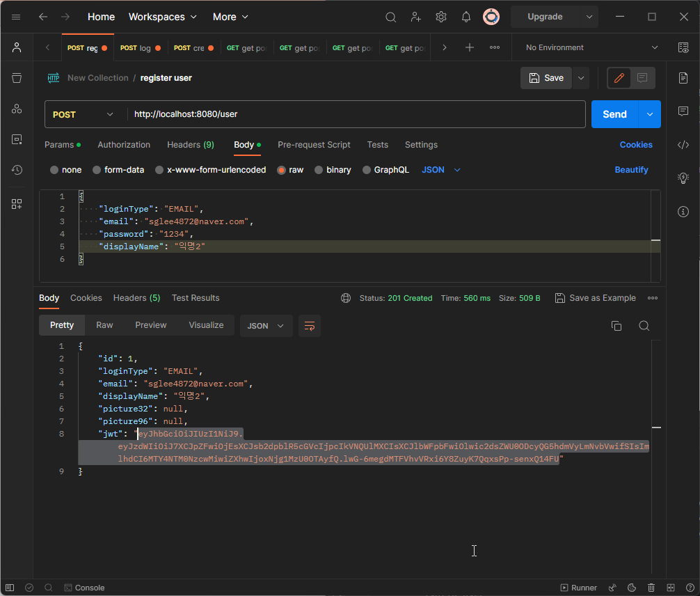Open the request info icon
Screen dimensions: 700x596
coord(683,212)
